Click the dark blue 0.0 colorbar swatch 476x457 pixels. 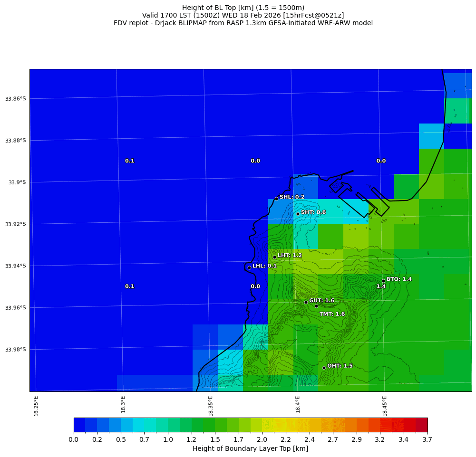click(79, 425)
